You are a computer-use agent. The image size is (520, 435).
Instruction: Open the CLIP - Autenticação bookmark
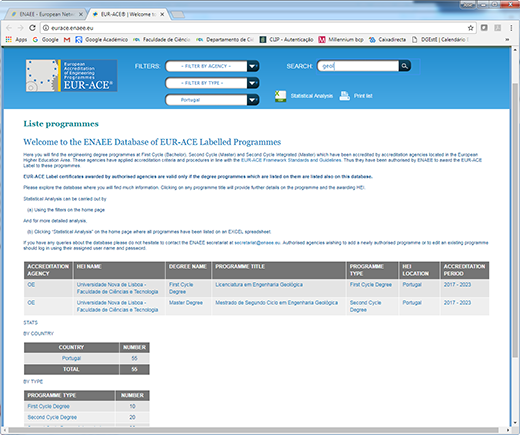tap(287, 40)
